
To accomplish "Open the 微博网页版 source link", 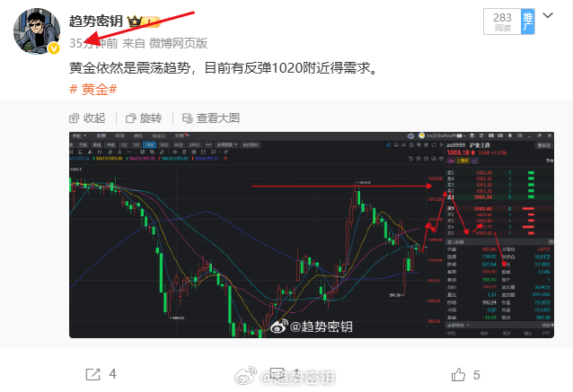I will (x=178, y=43).
